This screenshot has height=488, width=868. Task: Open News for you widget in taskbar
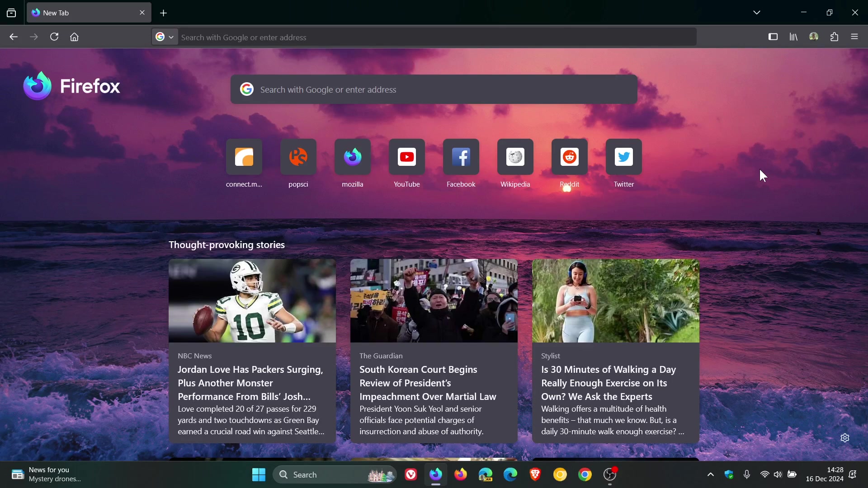[x=46, y=475]
